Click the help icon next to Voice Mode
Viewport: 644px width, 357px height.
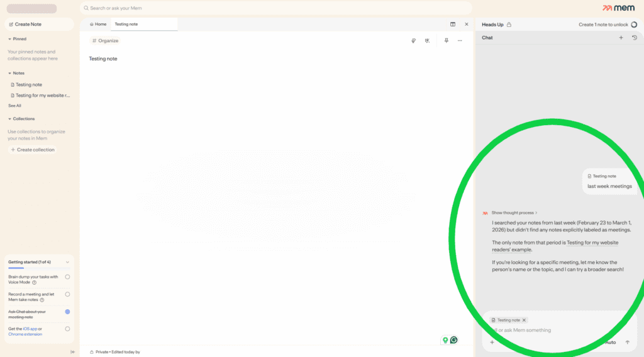click(34, 282)
